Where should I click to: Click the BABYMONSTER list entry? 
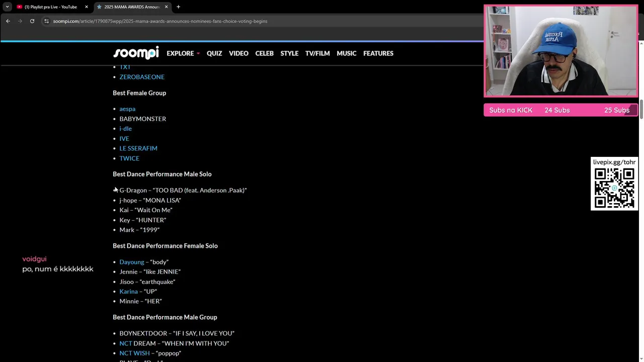(143, 119)
